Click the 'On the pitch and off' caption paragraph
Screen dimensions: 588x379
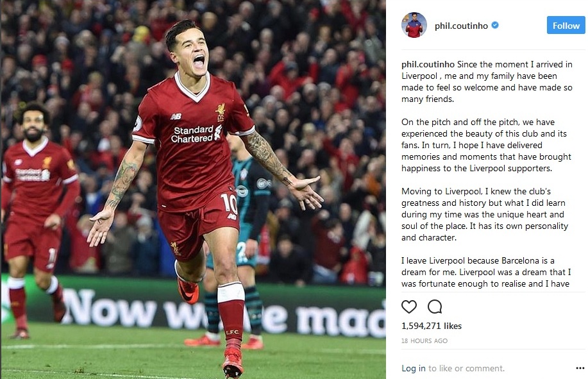coord(486,145)
